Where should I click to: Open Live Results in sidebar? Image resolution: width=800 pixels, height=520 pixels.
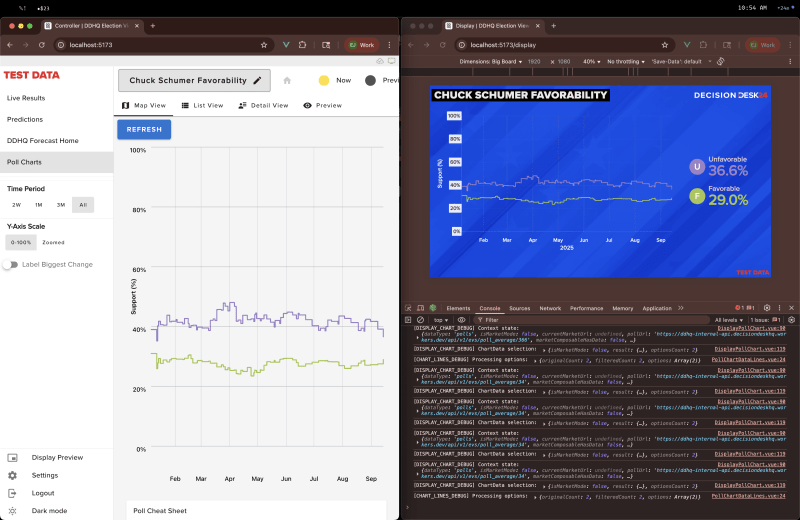click(57, 98)
